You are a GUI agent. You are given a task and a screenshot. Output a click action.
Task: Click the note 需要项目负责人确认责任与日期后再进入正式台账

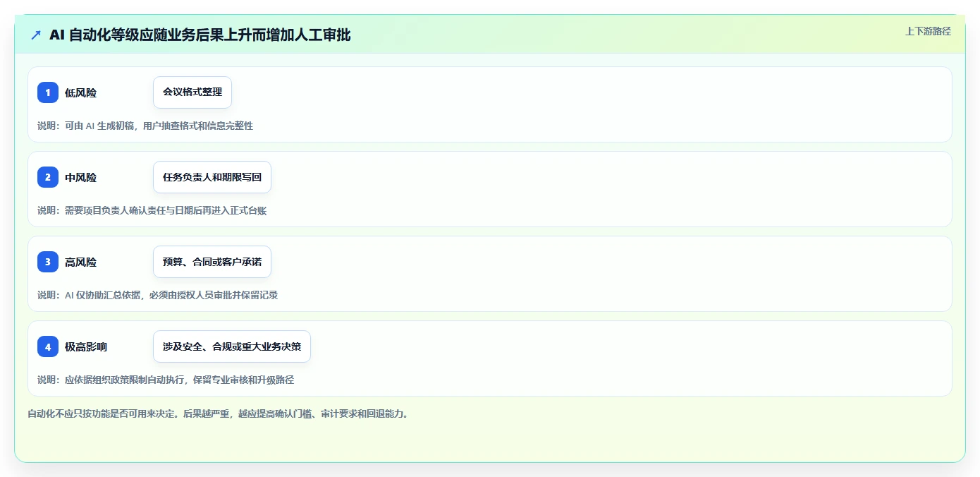click(166, 210)
